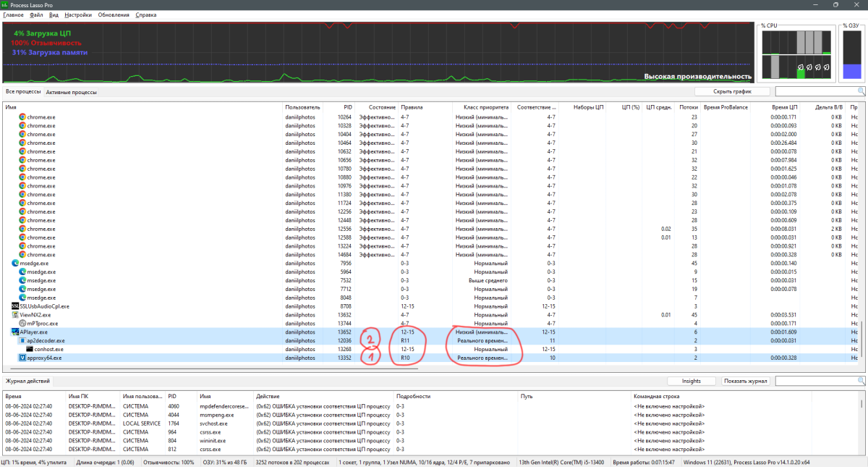868x467 pixels.
Task: Sort by the Дельта В/В column header
Action: (823, 107)
